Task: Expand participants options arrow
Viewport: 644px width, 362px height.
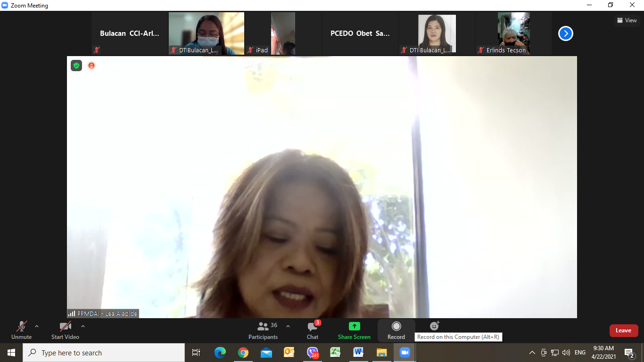Action: pos(288,326)
